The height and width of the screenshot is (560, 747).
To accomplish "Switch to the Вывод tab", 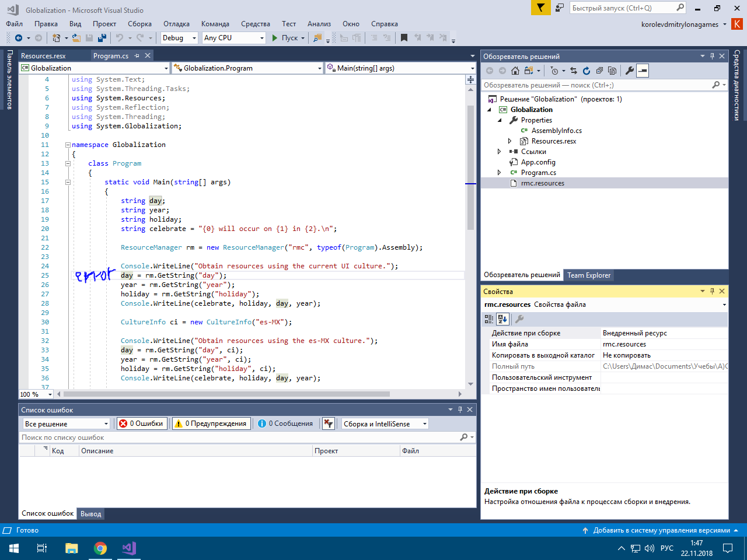I will click(91, 514).
